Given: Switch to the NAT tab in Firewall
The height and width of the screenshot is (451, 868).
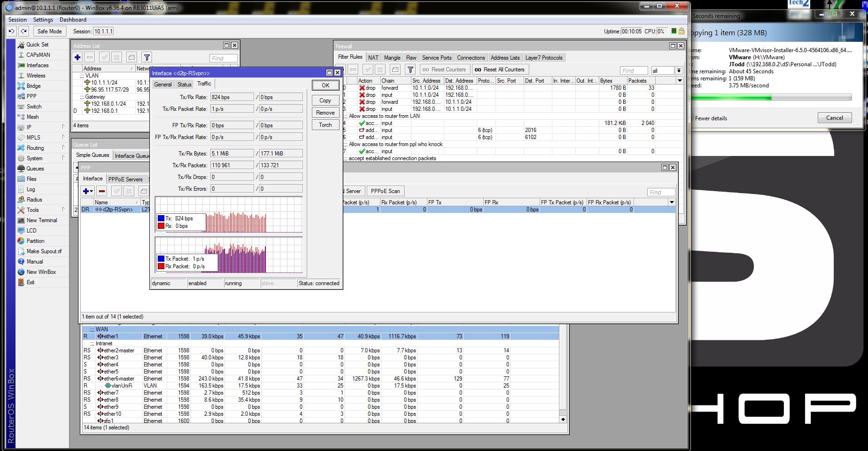Looking at the screenshot, I should tap(373, 58).
